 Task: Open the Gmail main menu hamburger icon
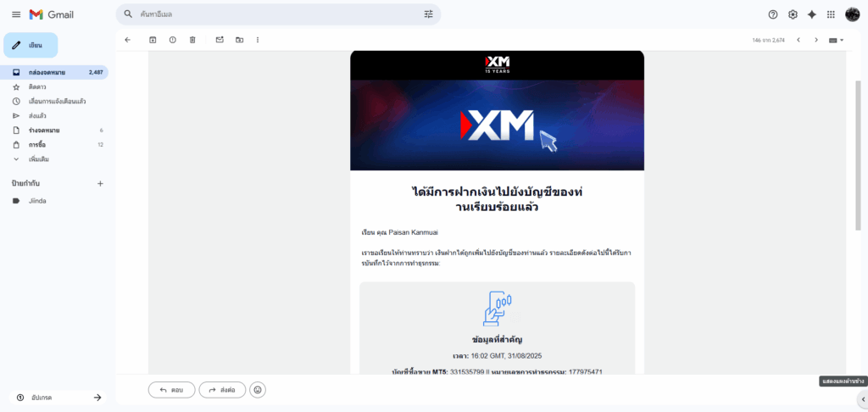pyautogui.click(x=16, y=15)
